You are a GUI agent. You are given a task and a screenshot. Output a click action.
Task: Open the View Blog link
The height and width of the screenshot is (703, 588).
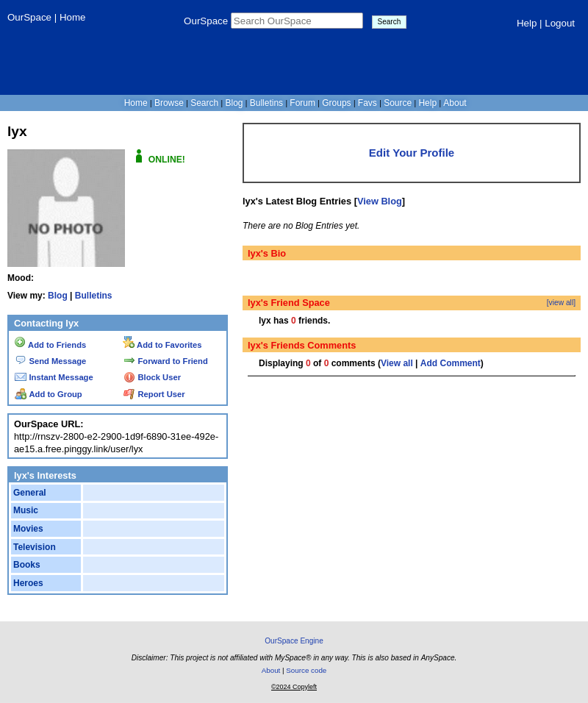(379, 201)
